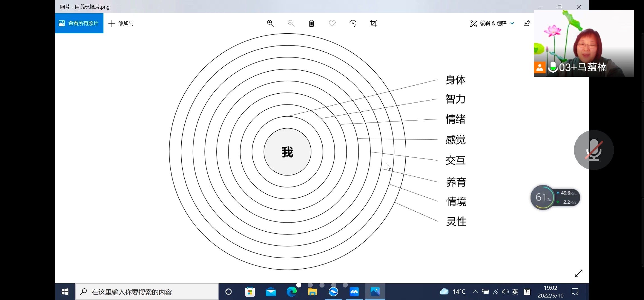Toggle the English input language indicator

click(515, 292)
